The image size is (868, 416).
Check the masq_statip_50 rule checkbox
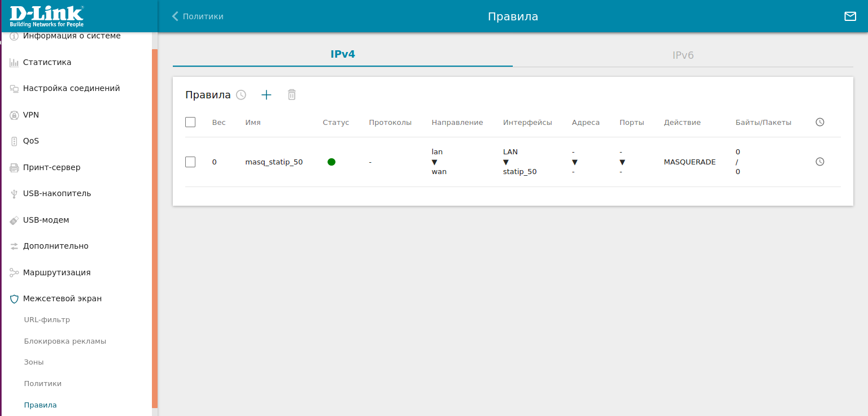(x=190, y=162)
